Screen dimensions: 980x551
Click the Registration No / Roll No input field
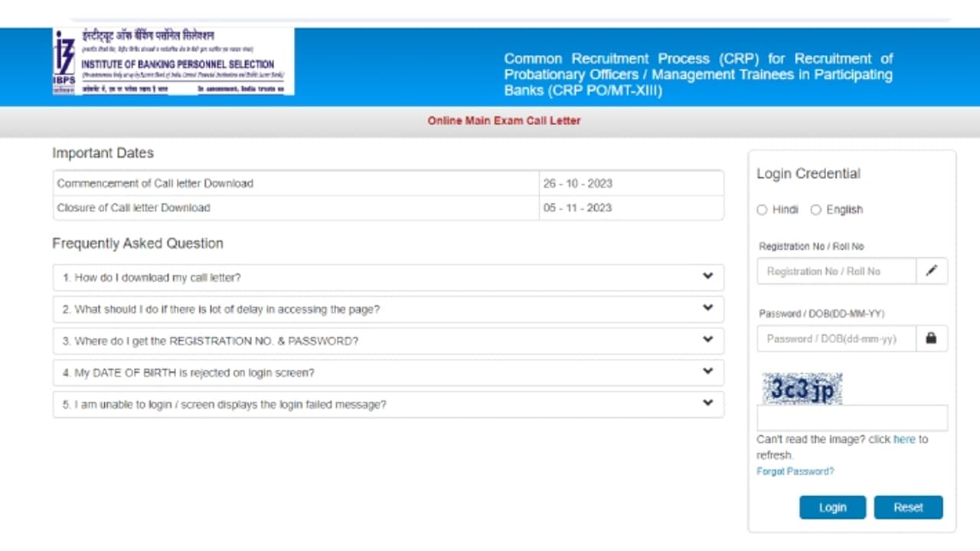835,270
